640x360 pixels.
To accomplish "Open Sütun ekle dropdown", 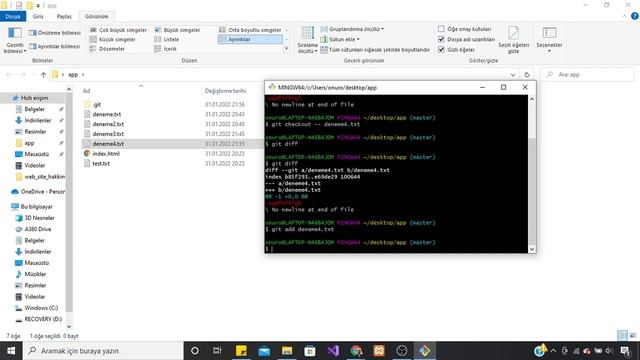I will click(x=340, y=39).
